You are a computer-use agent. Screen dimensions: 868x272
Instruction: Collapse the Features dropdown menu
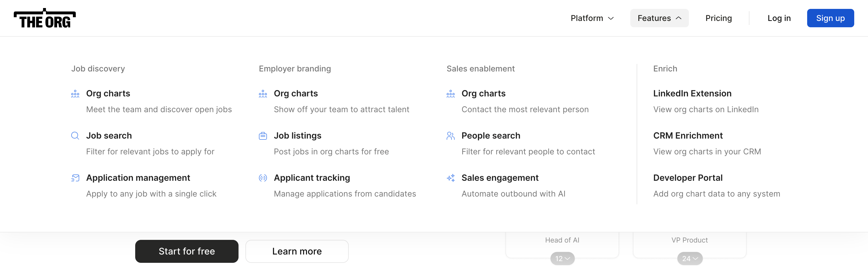pos(659,18)
